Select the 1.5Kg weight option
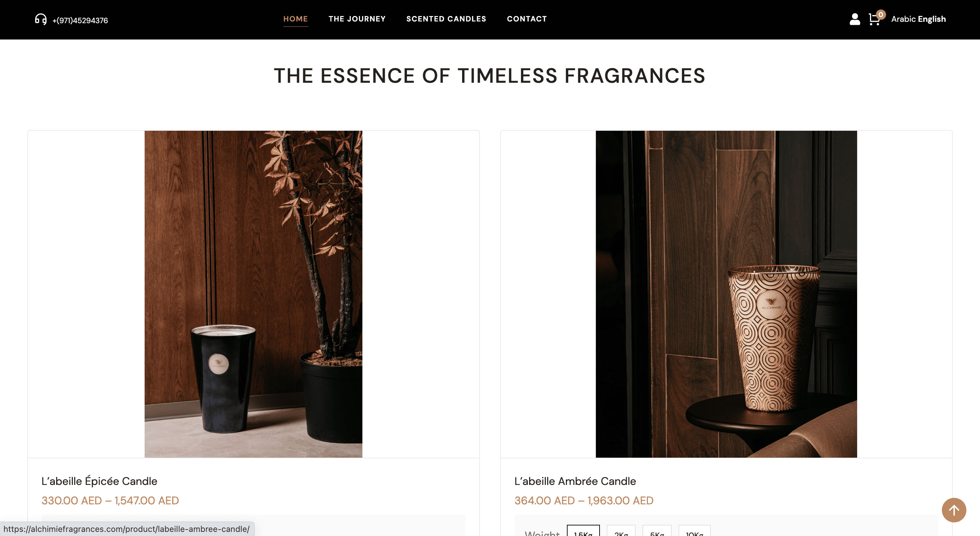Screen dimensions: 980x536 coord(583,531)
